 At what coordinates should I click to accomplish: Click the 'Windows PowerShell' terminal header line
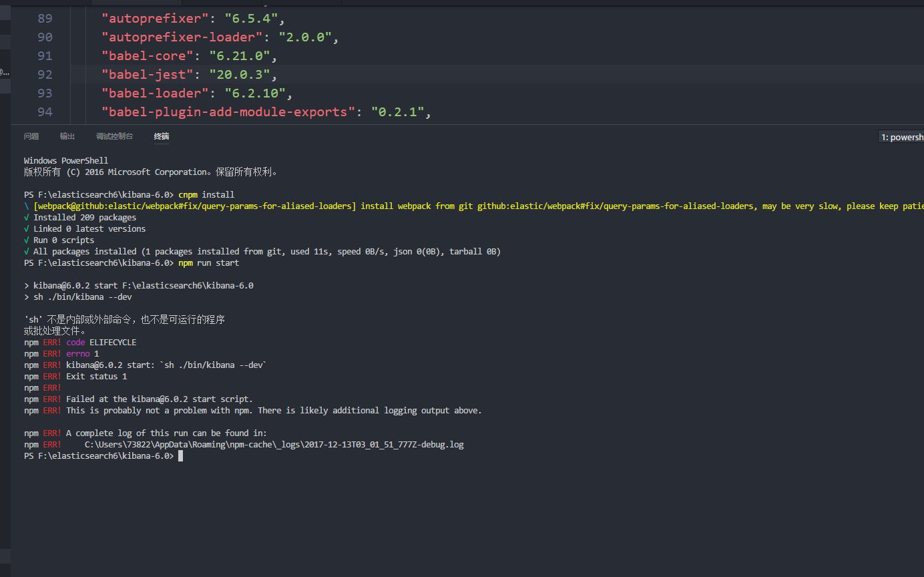pos(66,161)
